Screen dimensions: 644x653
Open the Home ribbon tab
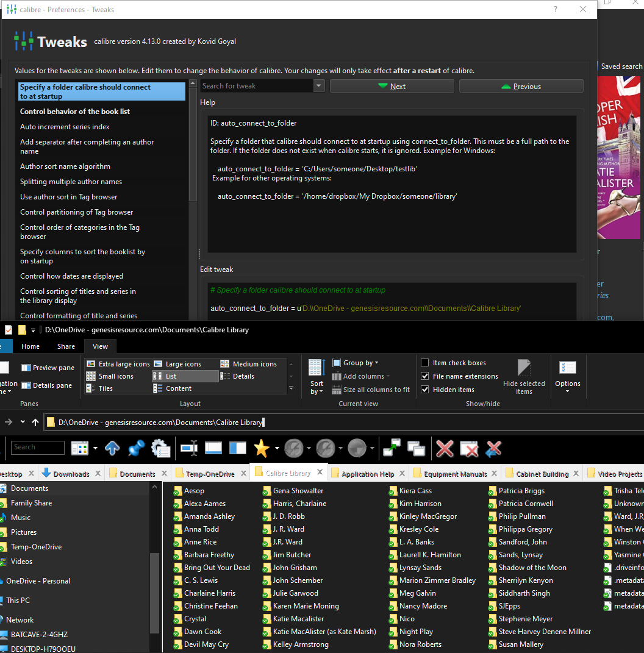[30, 346]
